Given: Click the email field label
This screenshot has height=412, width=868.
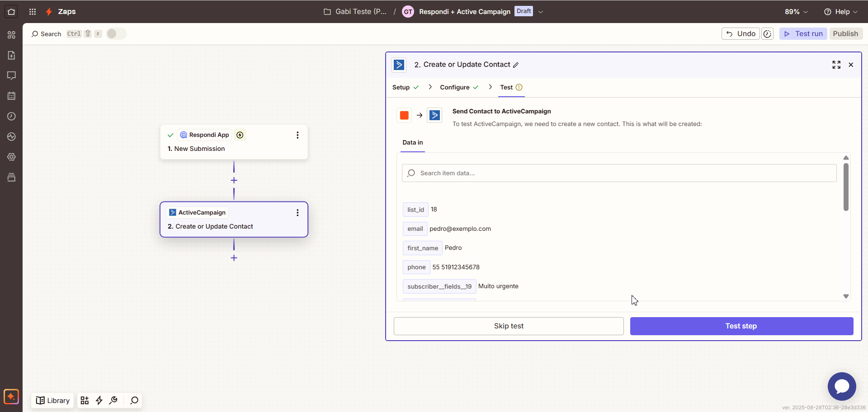Looking at the screenshot, I should [415, 229].
